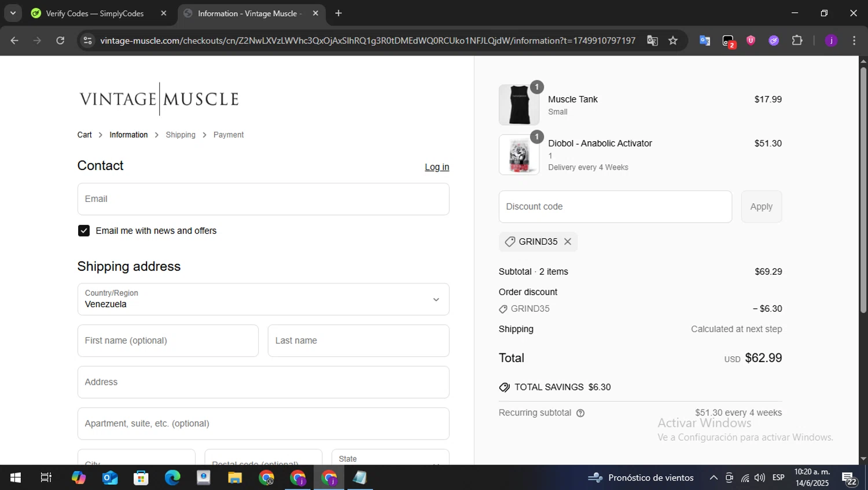Viewport: 868px width, 490px height.
Task: Open Task View on the taskbar
Action: point(46,478)
